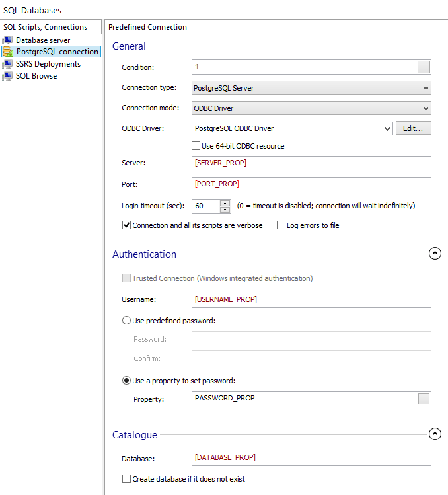Click the PostgreSQL connection database icon

(x=7, y=52)
